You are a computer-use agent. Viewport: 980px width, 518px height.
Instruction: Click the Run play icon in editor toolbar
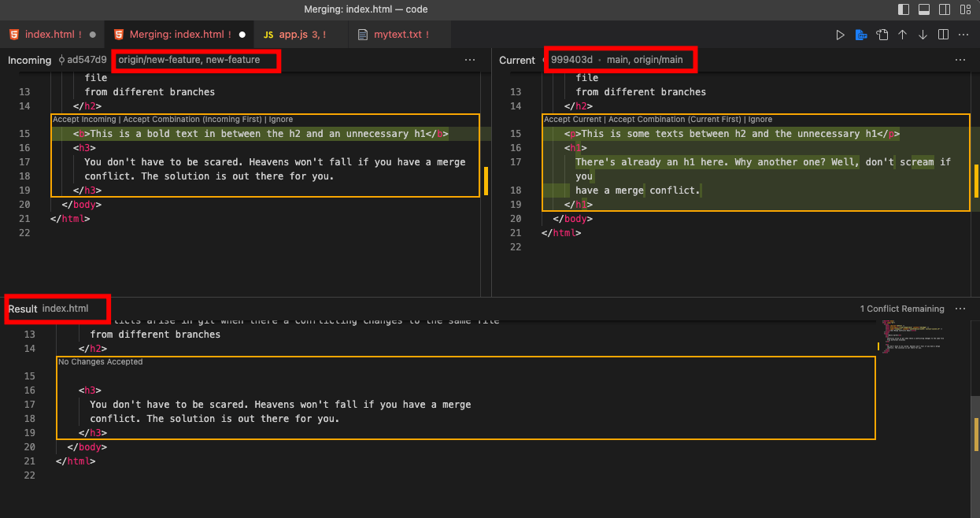[x=840, y=35]
